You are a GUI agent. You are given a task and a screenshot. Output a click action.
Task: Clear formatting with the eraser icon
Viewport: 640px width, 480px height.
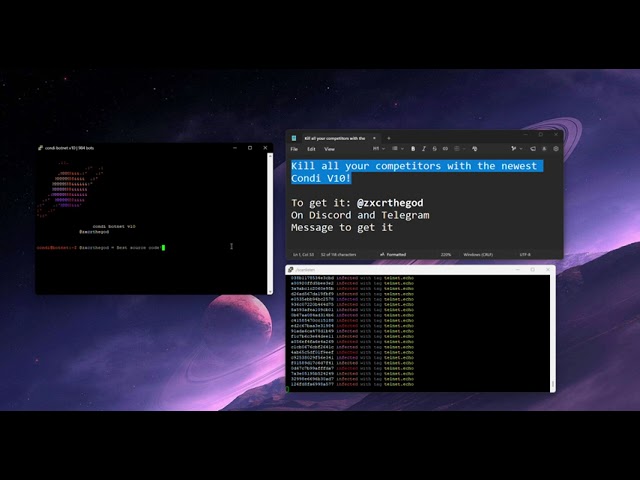coord(474,149)
